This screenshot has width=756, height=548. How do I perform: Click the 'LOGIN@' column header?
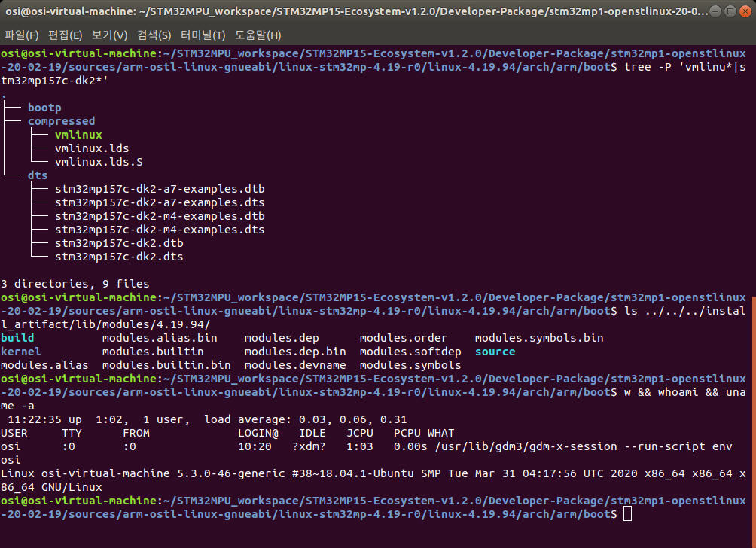(258, 433)
